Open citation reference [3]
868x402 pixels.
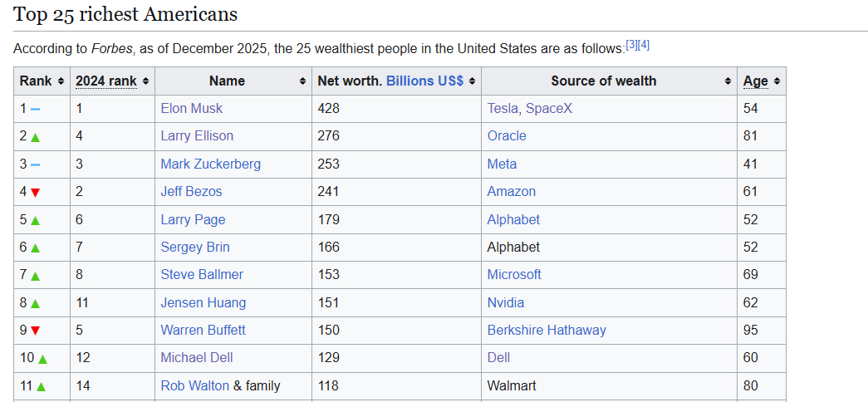click(631, 46)
